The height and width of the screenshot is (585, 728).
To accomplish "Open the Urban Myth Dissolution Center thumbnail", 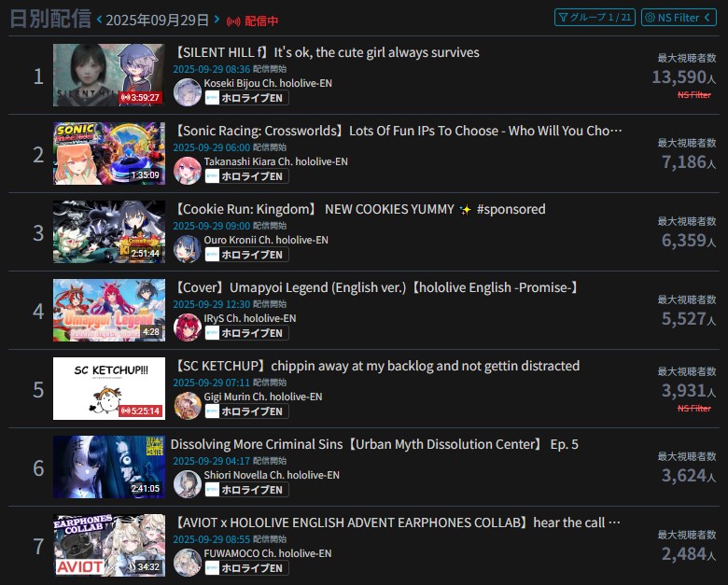I will tap(109, 467).
